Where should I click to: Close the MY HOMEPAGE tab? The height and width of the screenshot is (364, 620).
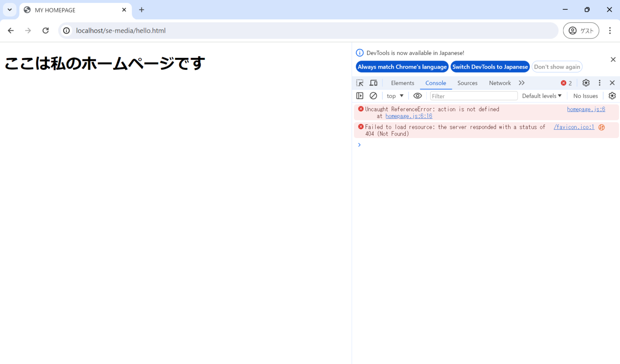click(x=124, y=10)
